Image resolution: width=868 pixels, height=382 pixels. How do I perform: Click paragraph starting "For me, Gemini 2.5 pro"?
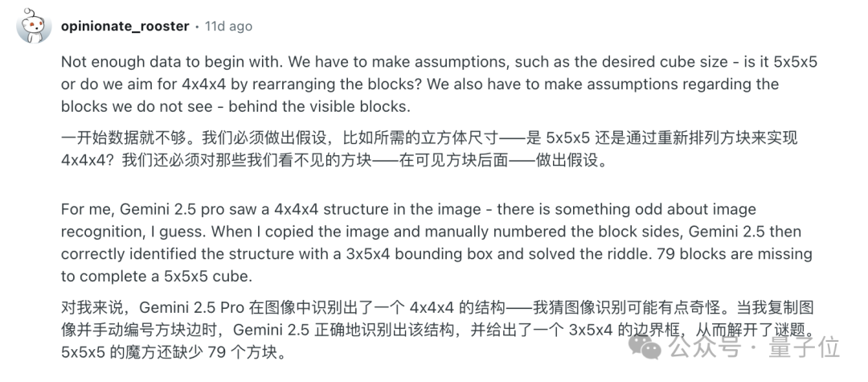tap(436, 243)
